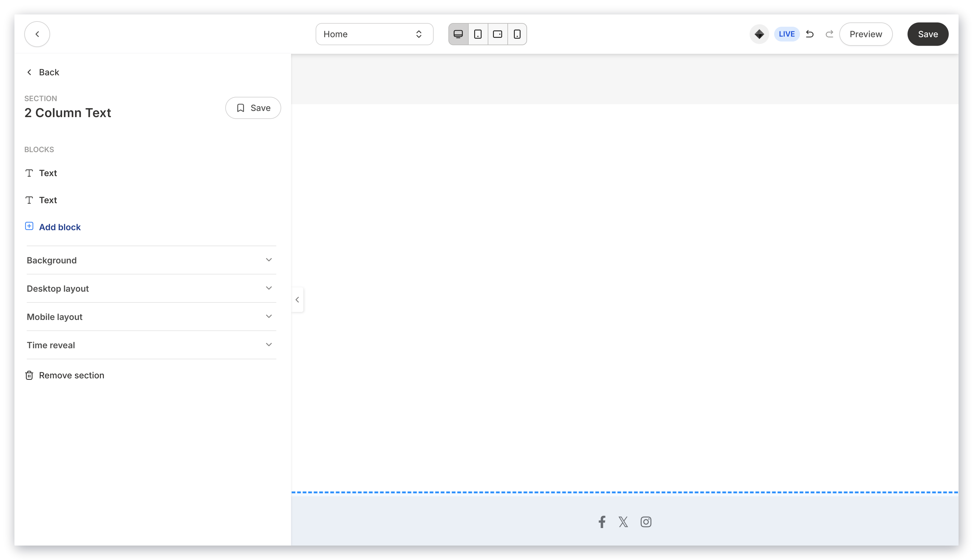The height and width of the screenshot is (560, 973).
Task: Click the round back arrow button in the top bar
Action: pos(37,34)
